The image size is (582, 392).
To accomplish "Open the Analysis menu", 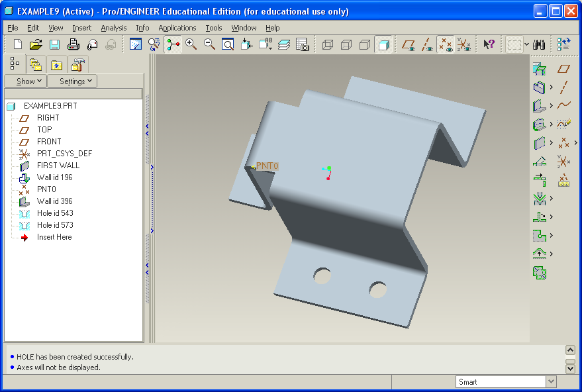I will (113, 28).
